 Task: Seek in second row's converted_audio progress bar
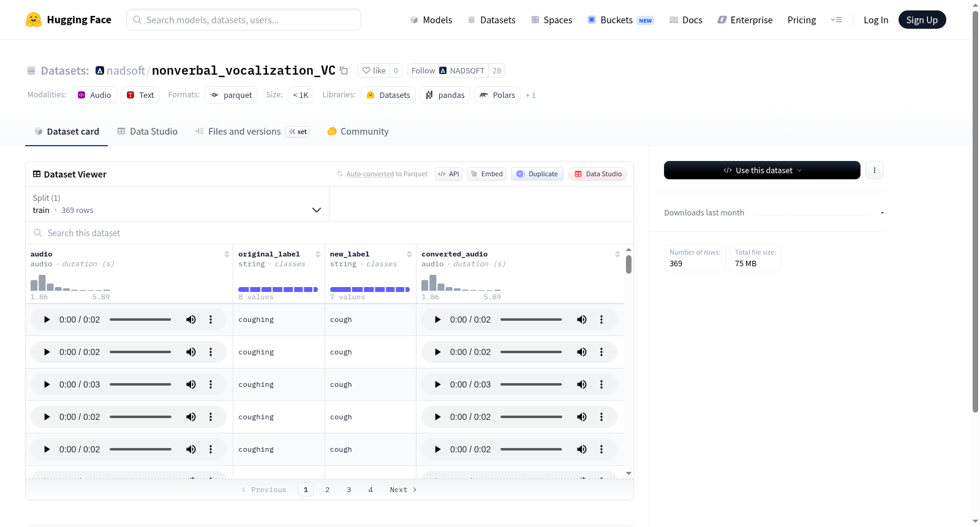click(x=531, y=352)
